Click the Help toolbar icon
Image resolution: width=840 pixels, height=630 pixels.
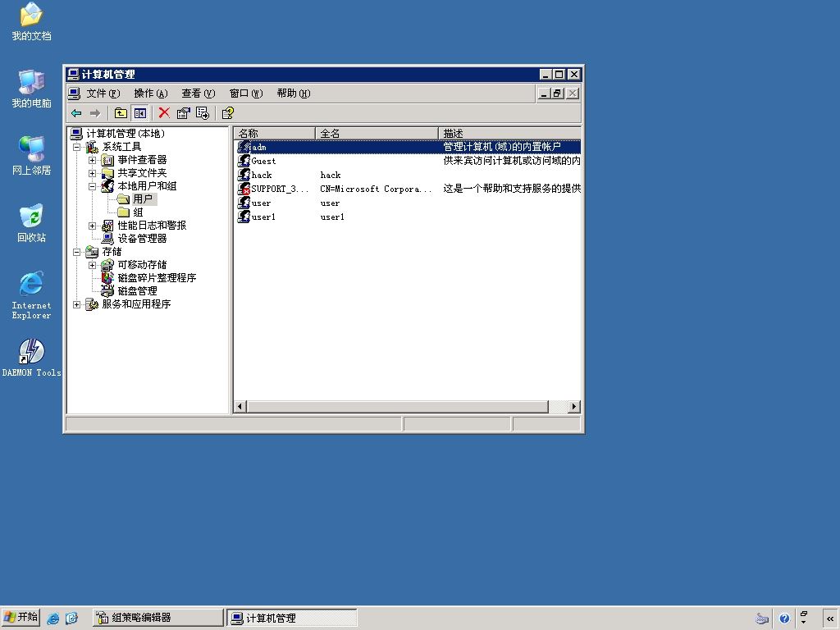pyautogui.click(x=228, y=113)
